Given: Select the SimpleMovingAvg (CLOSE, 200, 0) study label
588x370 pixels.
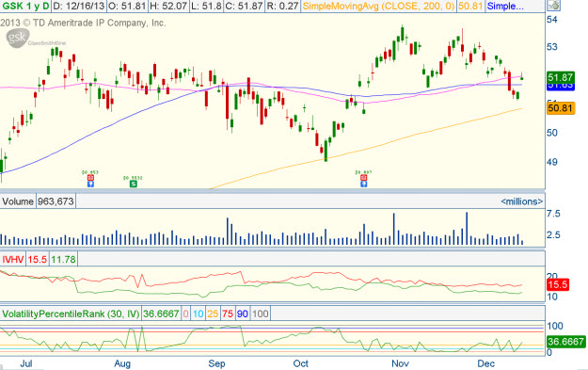Looking at the screenshot, I should coord(379,6).
